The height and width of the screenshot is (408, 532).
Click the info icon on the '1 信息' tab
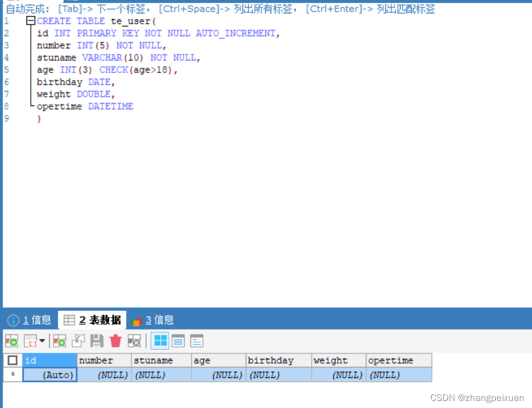click(x=13, y=320)
